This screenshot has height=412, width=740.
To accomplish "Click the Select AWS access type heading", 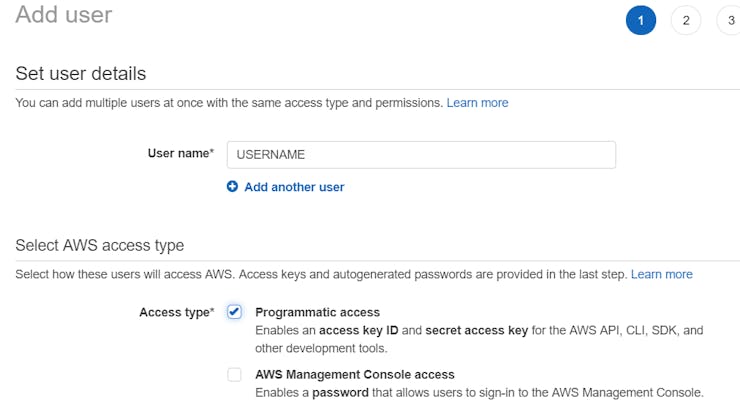I will coord(100,246).
